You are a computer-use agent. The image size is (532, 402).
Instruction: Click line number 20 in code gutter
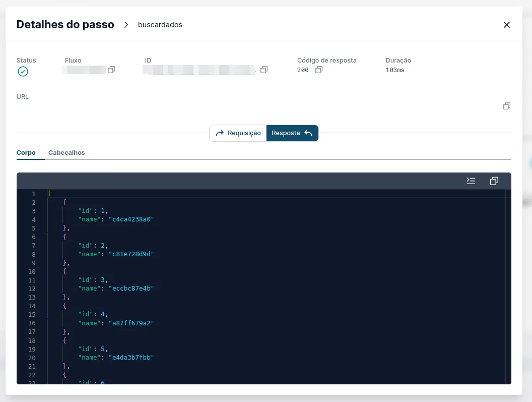[x=32, y=358]
